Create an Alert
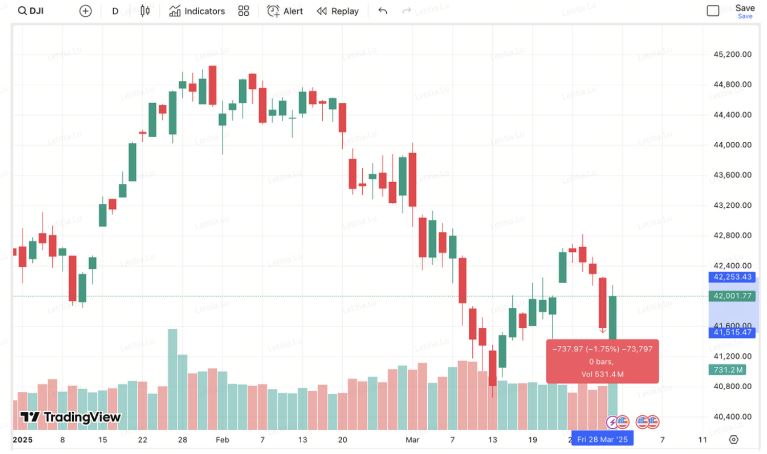 [x=285, y=11]
